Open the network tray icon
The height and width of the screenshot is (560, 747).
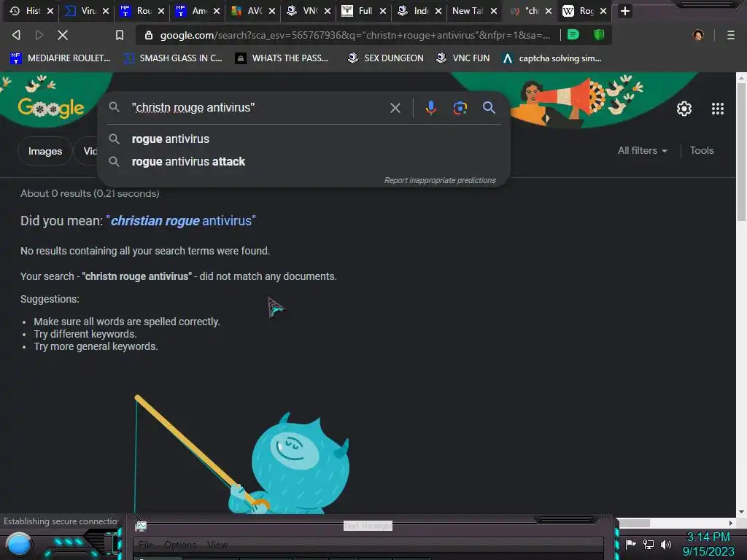point(649,544)
